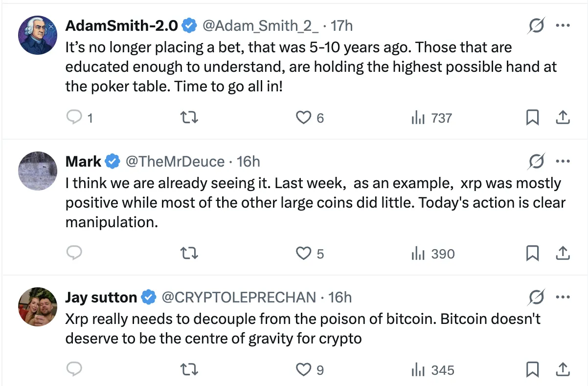Bookmark Mark's tweet
Viewport: 588px width, 386px height.
(x=533, y=253)
